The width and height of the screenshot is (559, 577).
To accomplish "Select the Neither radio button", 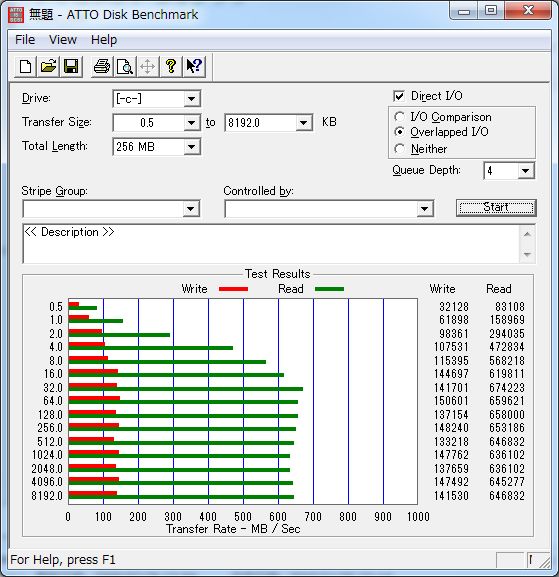I will [399, 149].
